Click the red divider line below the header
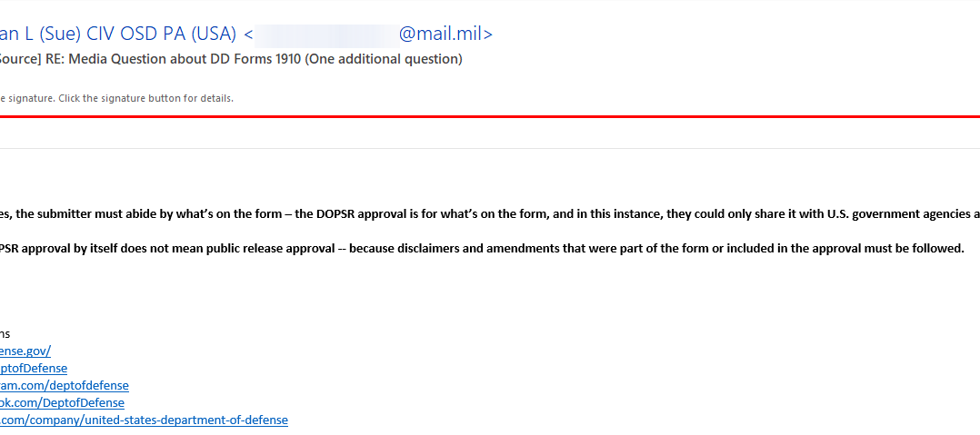The height and width of the screenshot is (435, 980). [x=490, y=116]
